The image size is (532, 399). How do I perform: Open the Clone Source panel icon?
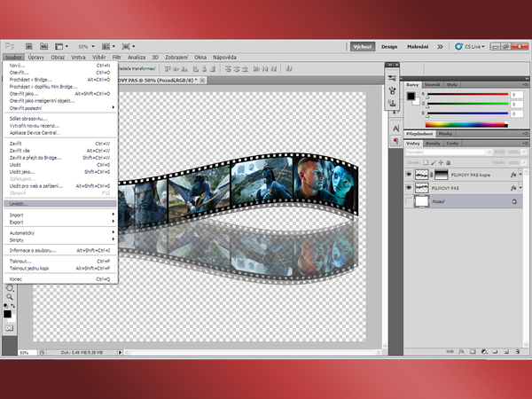pos(393,103)
